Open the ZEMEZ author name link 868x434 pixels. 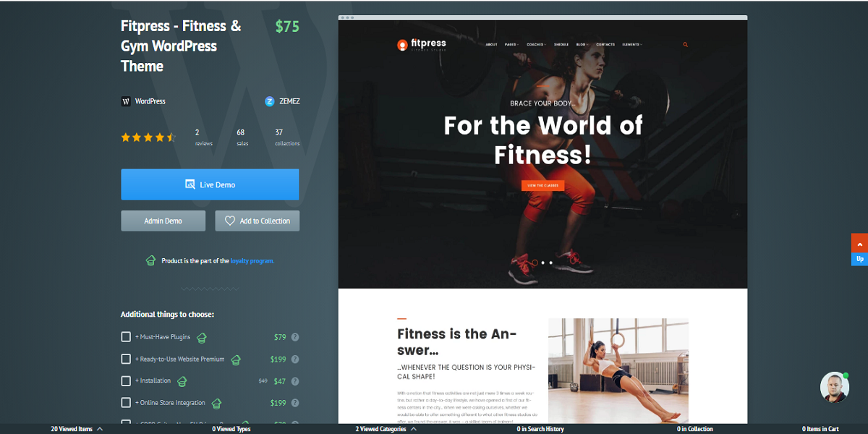[289, 102]
